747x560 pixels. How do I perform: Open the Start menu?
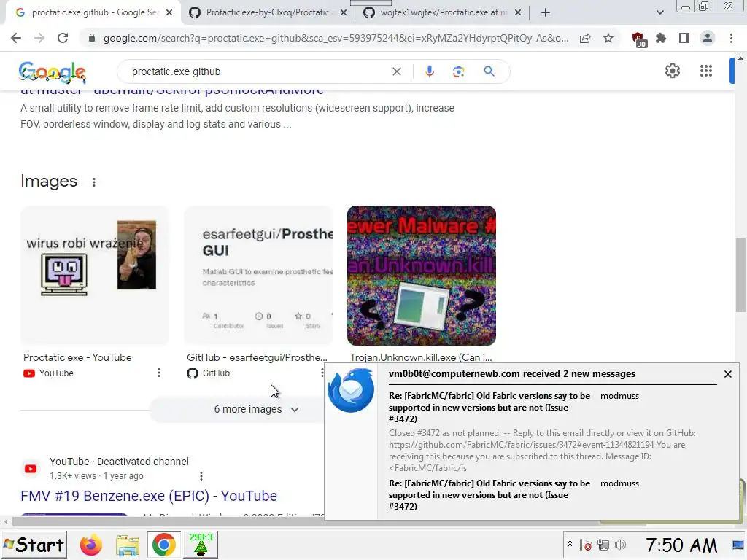point(34,545)
